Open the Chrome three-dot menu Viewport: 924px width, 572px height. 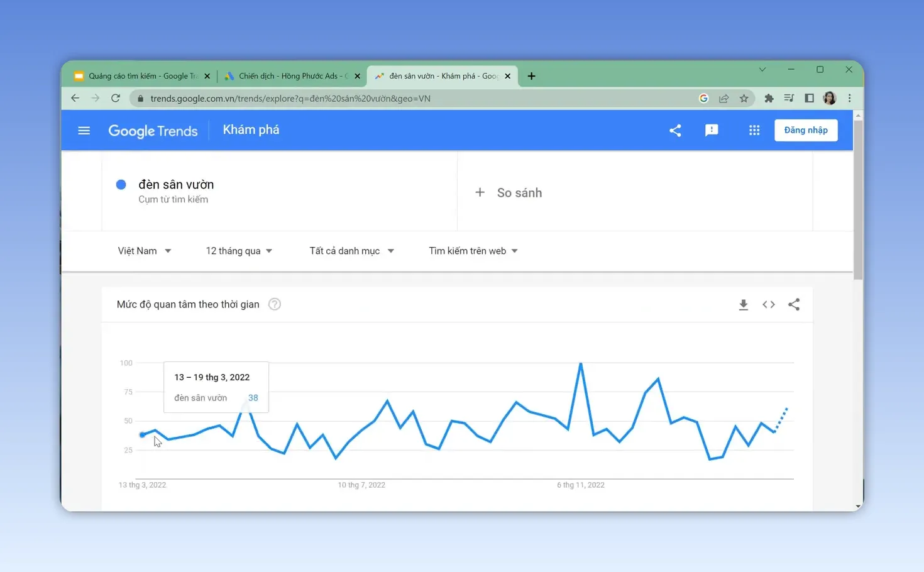point(850,98)
